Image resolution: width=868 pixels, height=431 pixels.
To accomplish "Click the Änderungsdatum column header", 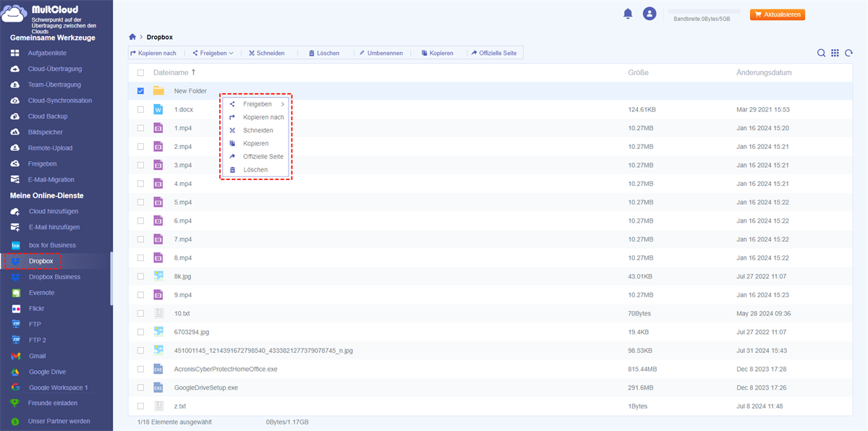I will (764, 73).
